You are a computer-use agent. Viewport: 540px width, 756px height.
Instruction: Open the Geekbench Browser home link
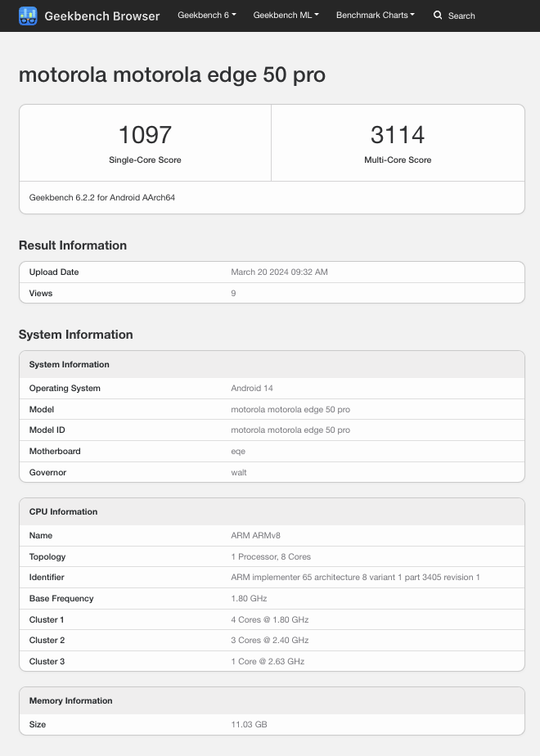[x=101, y=16]
